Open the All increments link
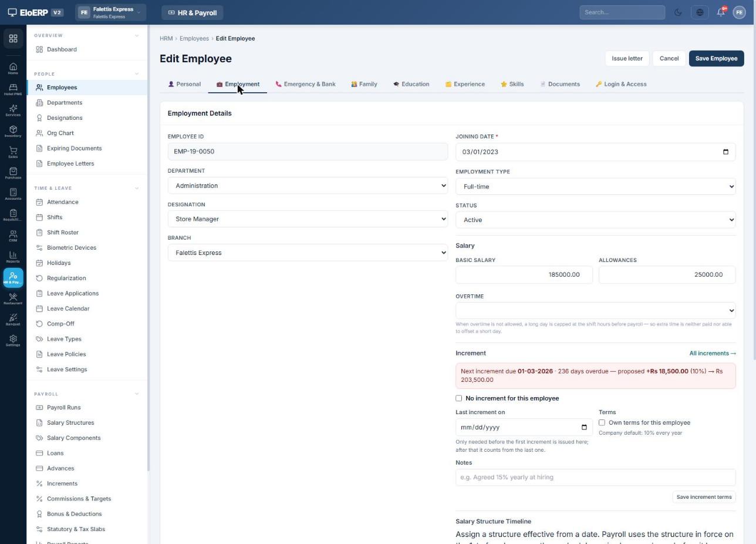 tap(713, 354)
